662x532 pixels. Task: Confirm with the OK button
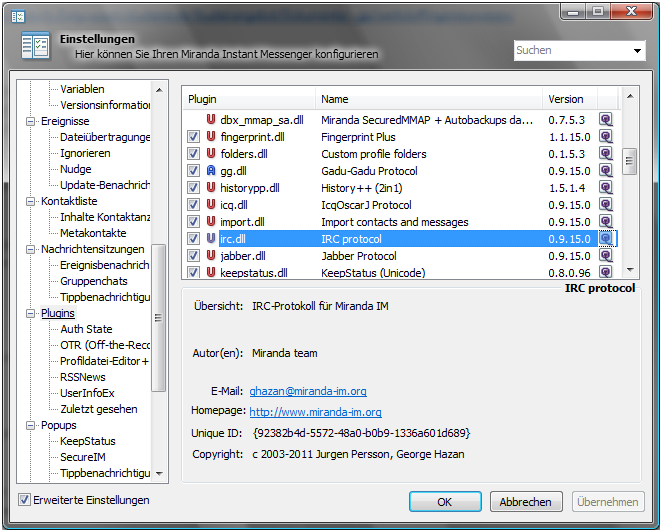pos(445,502)
